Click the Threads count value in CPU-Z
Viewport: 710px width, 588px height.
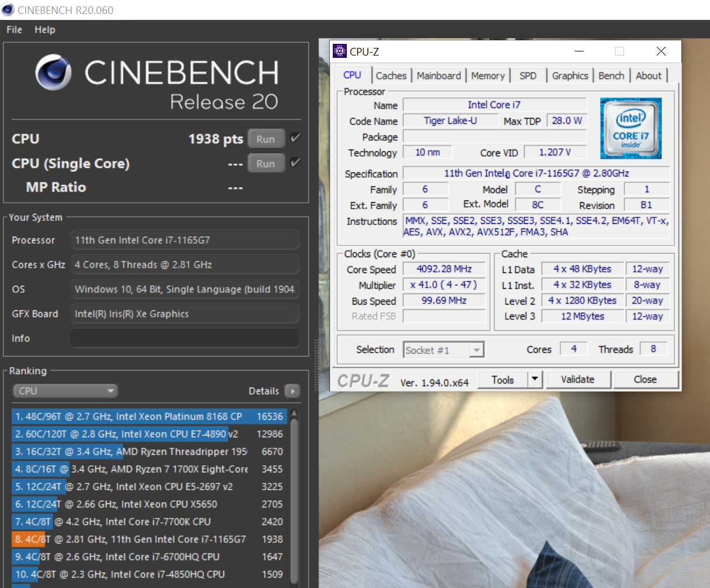click(x=653, y=349)
